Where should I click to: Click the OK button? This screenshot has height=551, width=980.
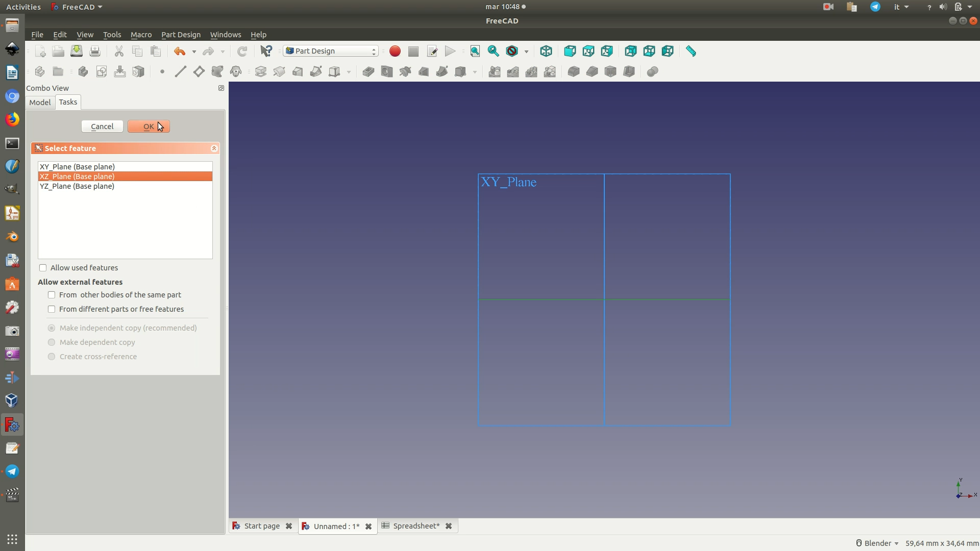(x=149, y=127)
